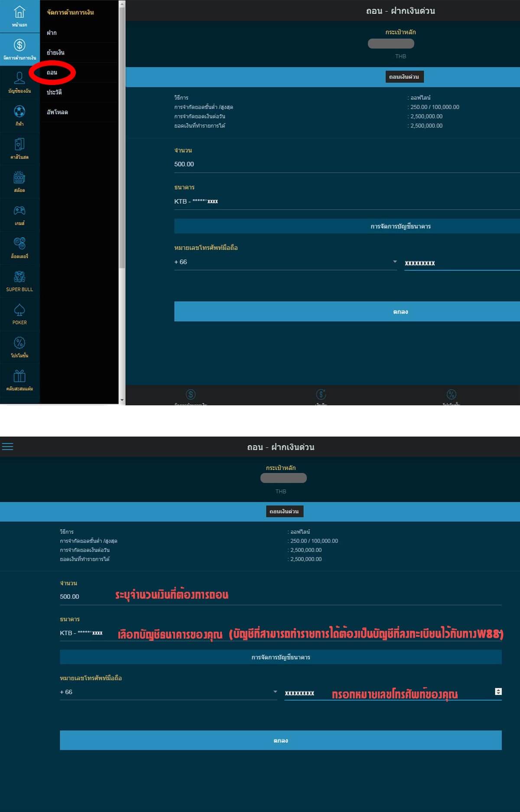Click the 500.00 amount field, lower screenshot
The image size is (520, 812).
pos(281,597)
